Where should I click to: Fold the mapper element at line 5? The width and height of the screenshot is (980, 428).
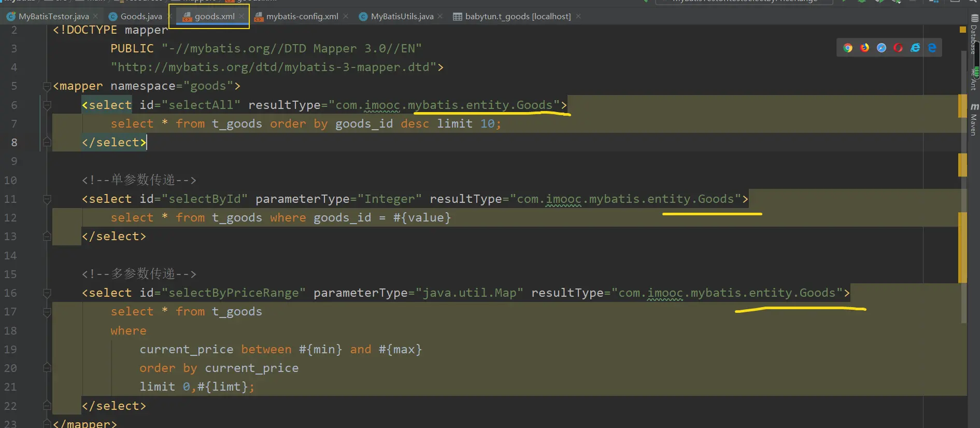[x=47, y=86]
